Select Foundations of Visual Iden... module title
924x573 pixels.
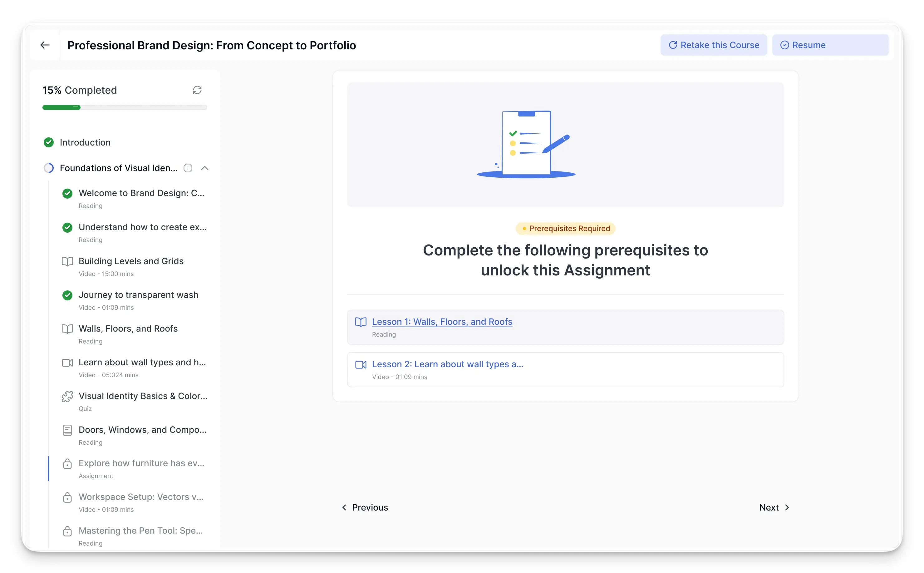tap(119, 168)
